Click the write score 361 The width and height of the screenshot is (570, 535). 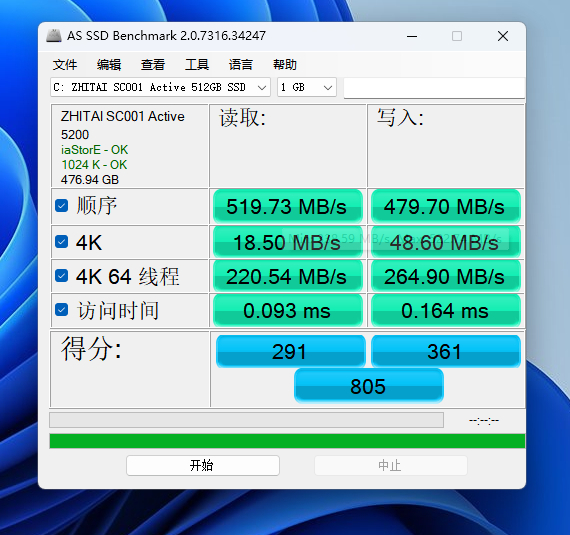[x=446, y=351]
